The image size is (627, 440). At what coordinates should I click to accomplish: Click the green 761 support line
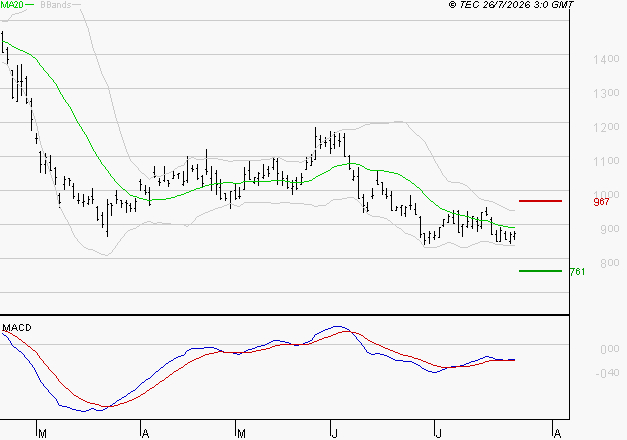(540, 271)
